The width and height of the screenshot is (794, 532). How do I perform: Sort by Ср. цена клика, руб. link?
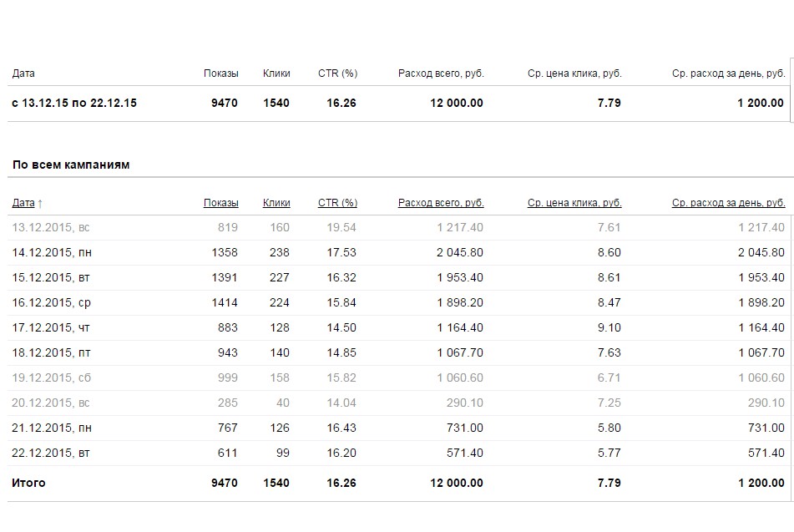(x=574, y=203)
